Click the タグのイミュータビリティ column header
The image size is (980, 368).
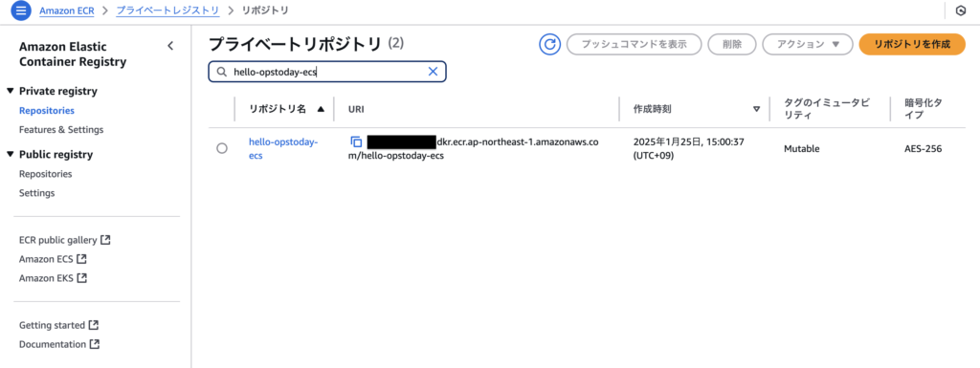coord(826,109)
